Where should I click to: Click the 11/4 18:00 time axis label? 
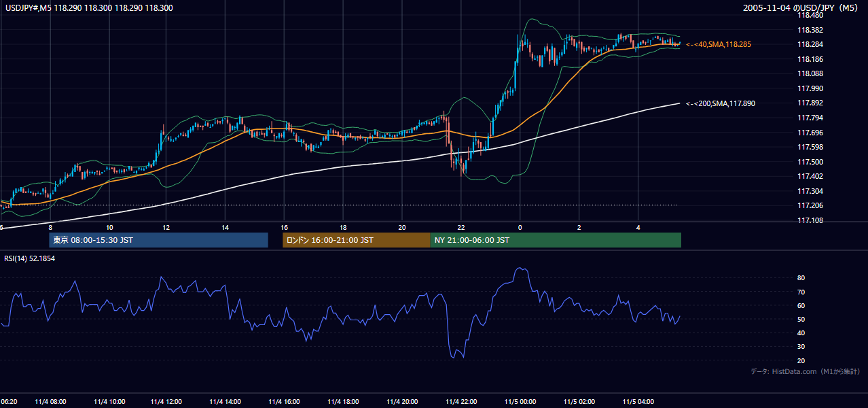(x=344, y=402)
